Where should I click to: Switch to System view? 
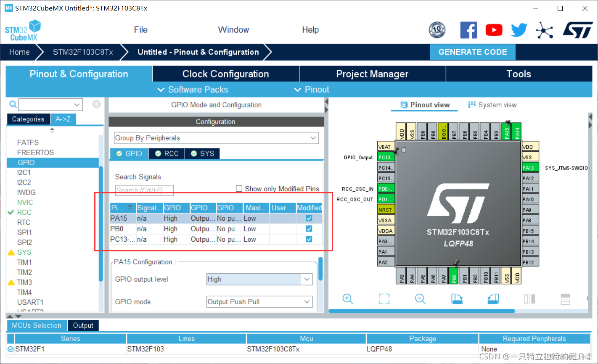point(492,105)
